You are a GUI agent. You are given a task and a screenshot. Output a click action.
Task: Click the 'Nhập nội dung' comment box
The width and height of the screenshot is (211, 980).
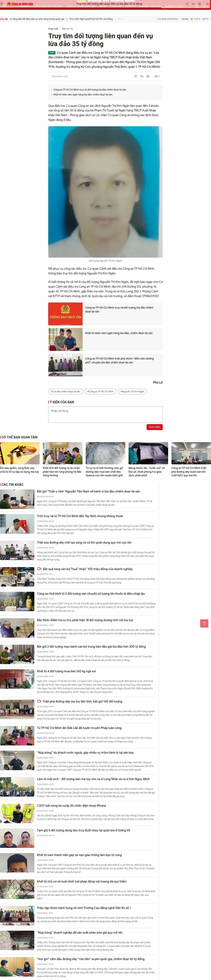point(105,414)
